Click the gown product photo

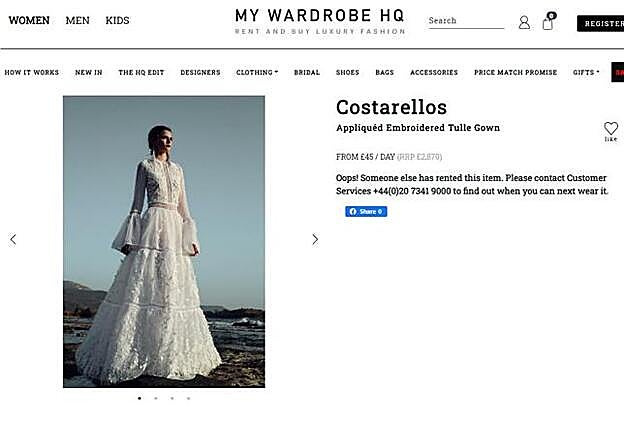pyautogui.click(x=164, y=241)
